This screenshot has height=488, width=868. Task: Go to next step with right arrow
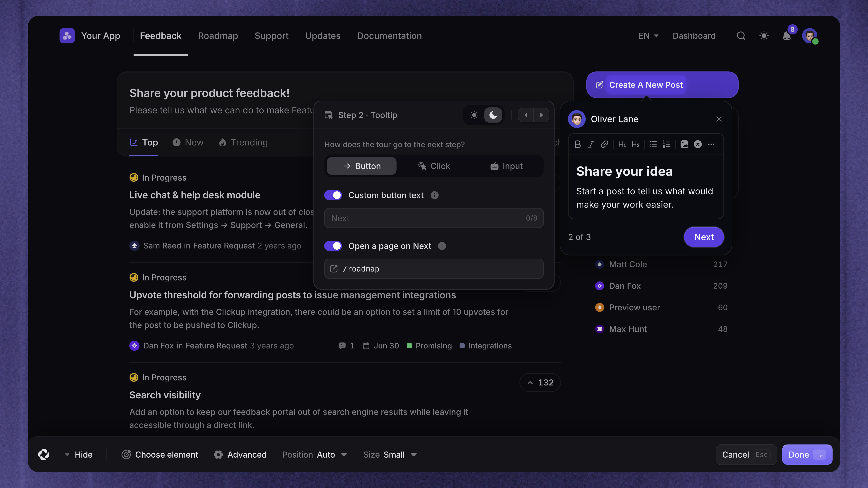(541, 115)
